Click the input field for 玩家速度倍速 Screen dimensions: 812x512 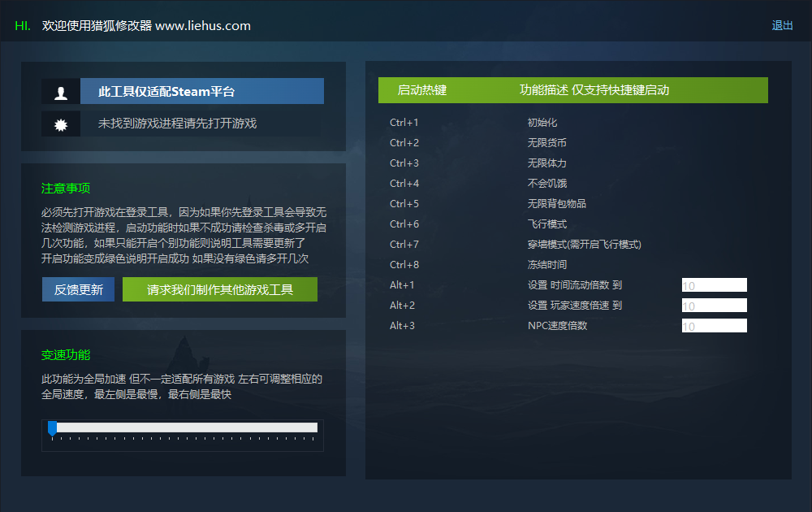pos(714,306)
